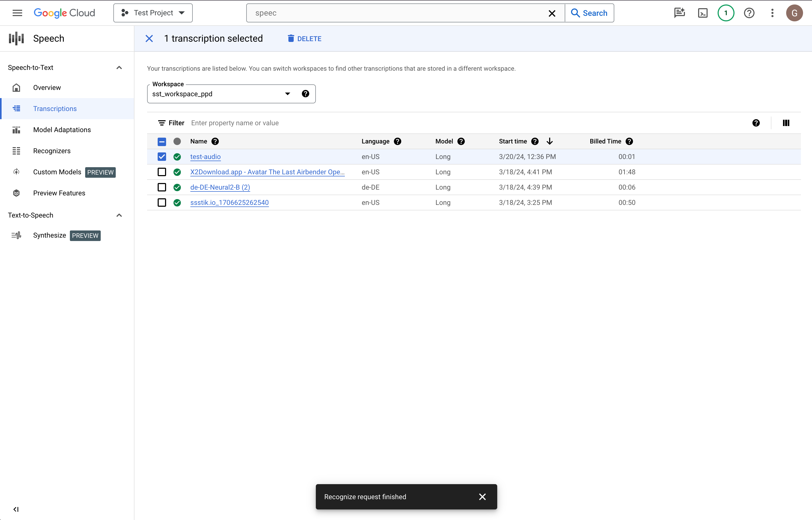Expand the Speech-to-Text section
Viewport: 812px width, 520px height.
tap(118, 67)
